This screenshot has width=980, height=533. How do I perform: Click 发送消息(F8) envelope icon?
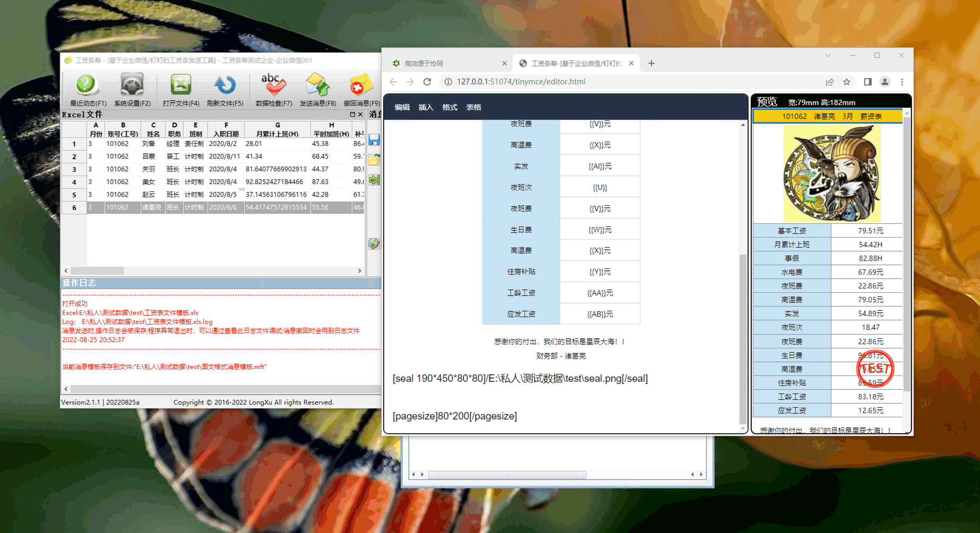(x=317, y=85)
